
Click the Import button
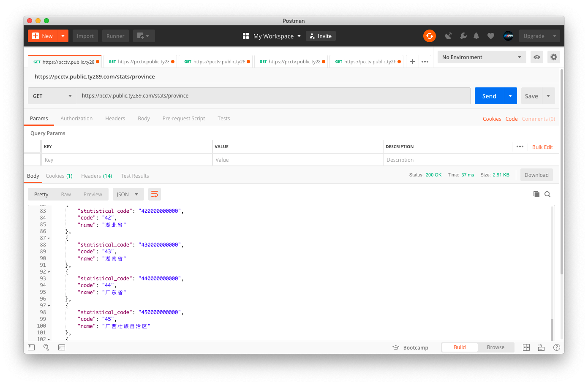coord(85,36)
